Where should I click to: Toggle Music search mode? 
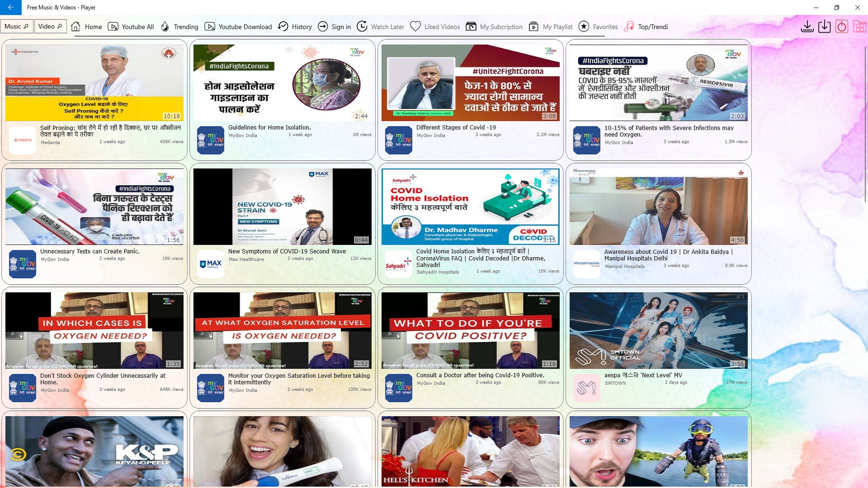pyautogui.click(x=17, y=26)
